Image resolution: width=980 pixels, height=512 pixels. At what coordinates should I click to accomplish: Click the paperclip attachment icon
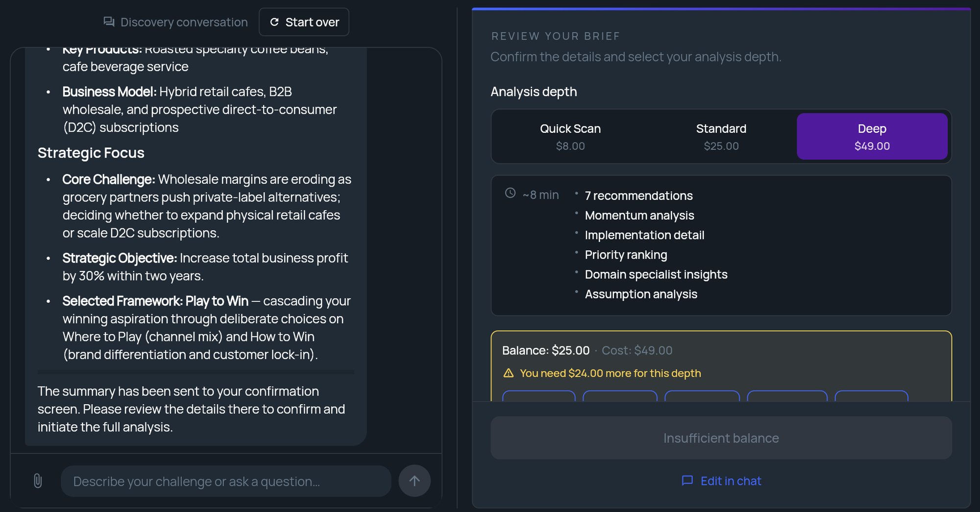pos(38,481)
